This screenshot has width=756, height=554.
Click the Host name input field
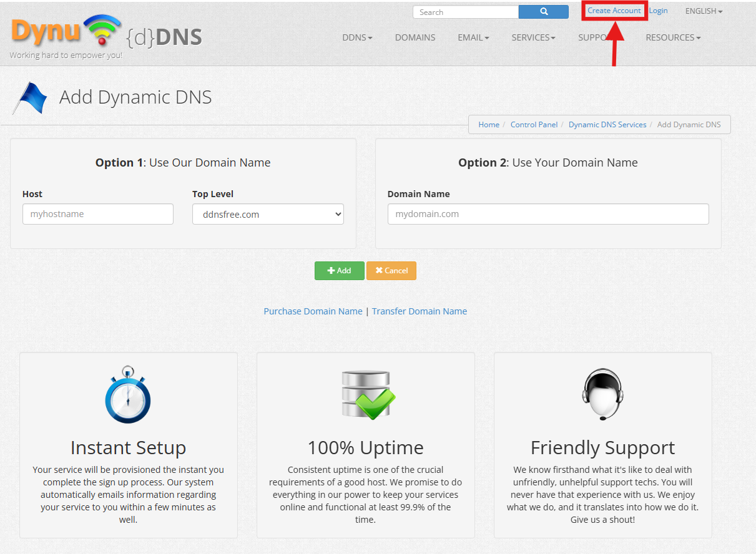[x=98, y=214]
